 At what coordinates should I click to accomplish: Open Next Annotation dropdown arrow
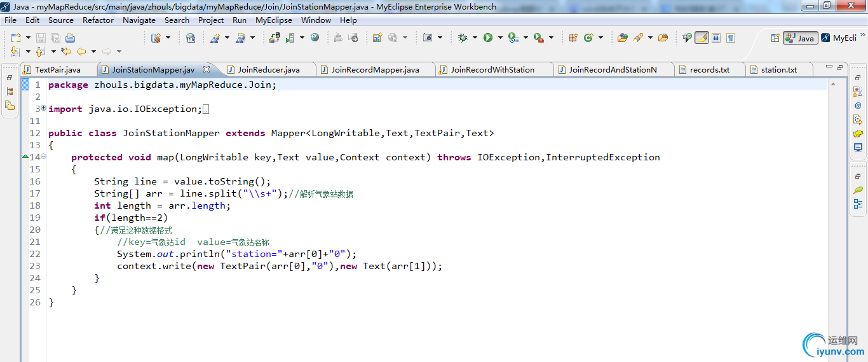(27, 52)
